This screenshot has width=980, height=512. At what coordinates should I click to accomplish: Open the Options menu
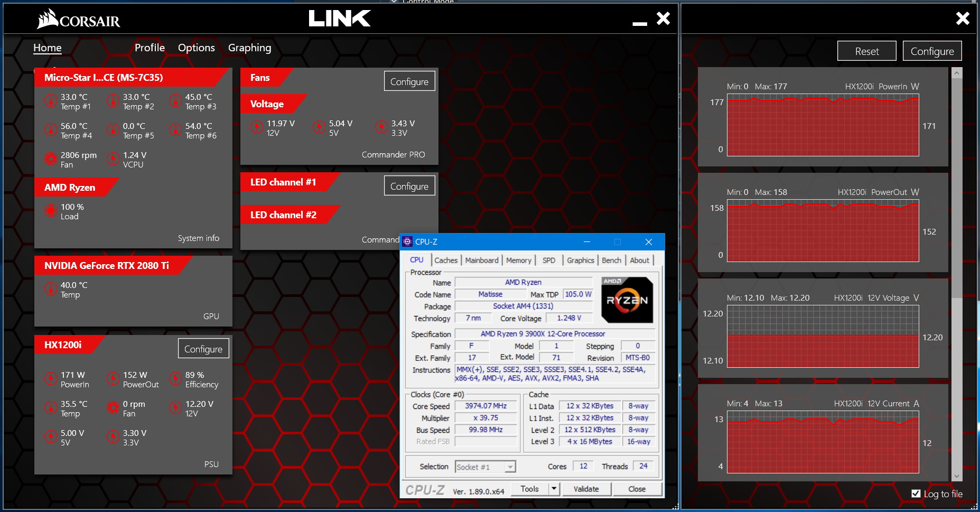(196, 48)
